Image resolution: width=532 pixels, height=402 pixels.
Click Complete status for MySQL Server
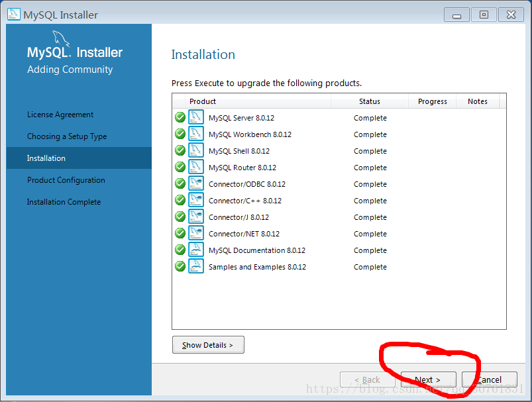tap(370, 118)
